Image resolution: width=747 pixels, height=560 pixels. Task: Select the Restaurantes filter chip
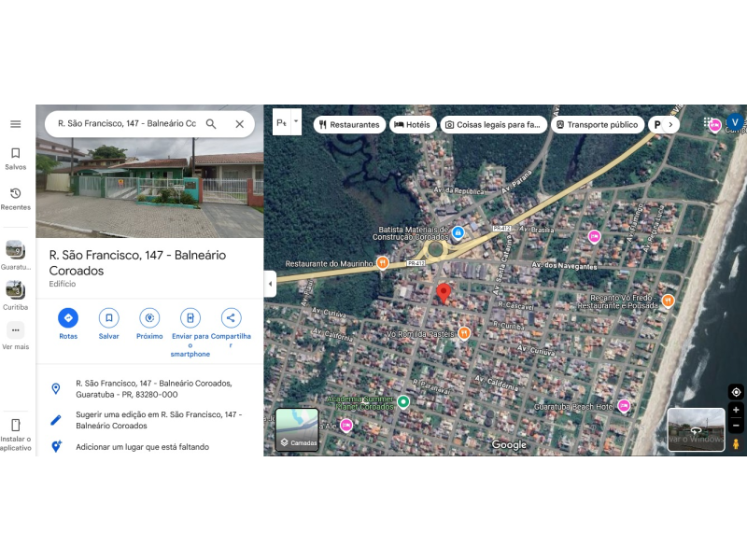point(349,125)
